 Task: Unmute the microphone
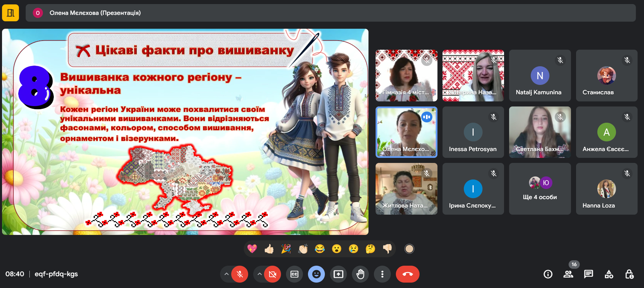(240, 274)
